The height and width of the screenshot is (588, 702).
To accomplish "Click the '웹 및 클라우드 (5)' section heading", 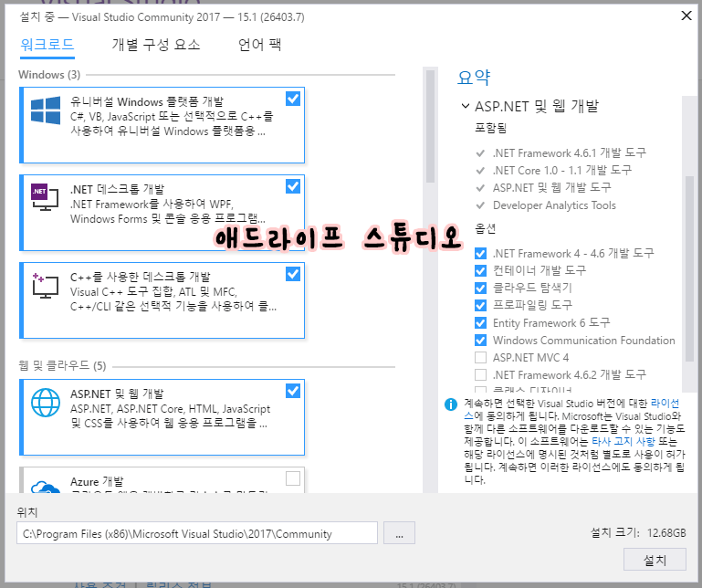I will pyautogui.click(x=62, y=366).
